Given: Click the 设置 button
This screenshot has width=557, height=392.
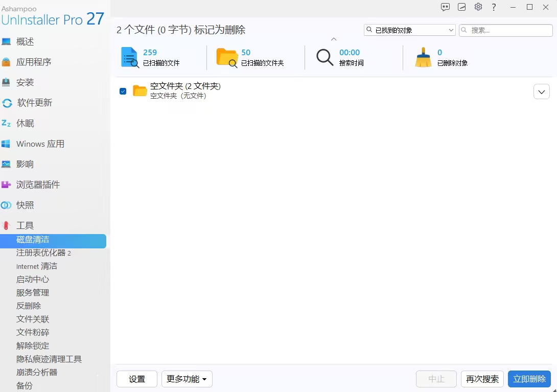Looking at the screenshot, I should [x=137, y=379].
